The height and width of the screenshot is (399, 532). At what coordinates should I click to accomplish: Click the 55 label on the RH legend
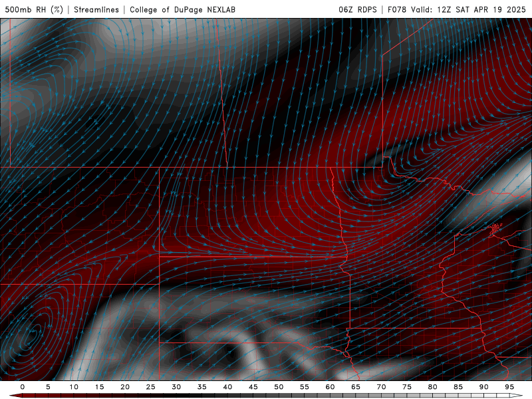[305, 387]
